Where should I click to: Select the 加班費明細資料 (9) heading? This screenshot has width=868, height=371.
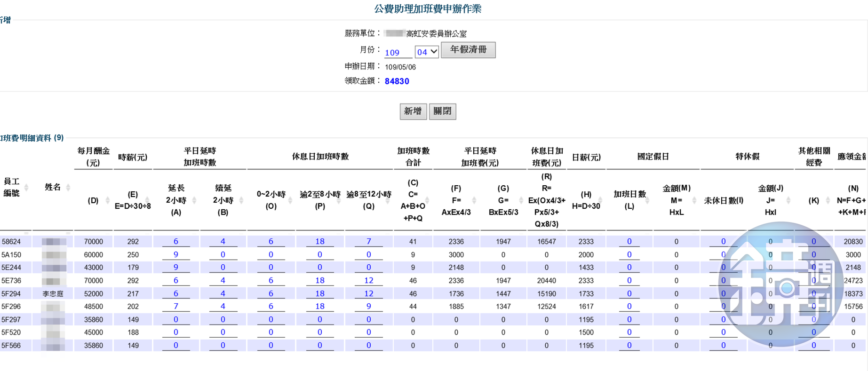(32, 138)
